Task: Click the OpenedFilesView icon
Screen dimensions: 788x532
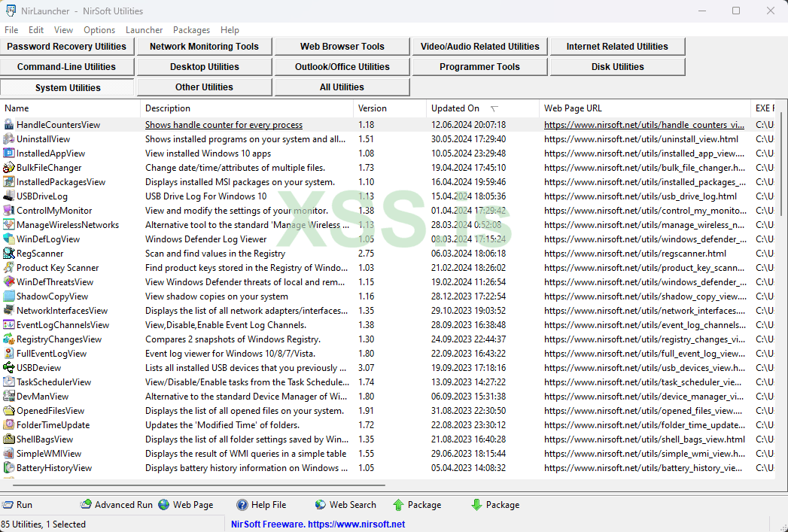Action: (x=8, y=411)
